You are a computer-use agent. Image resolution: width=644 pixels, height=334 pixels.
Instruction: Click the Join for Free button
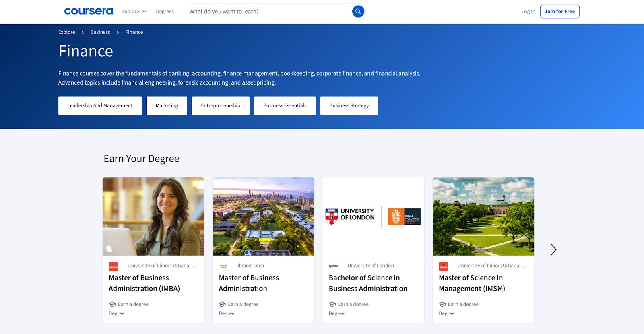(559, 12)
